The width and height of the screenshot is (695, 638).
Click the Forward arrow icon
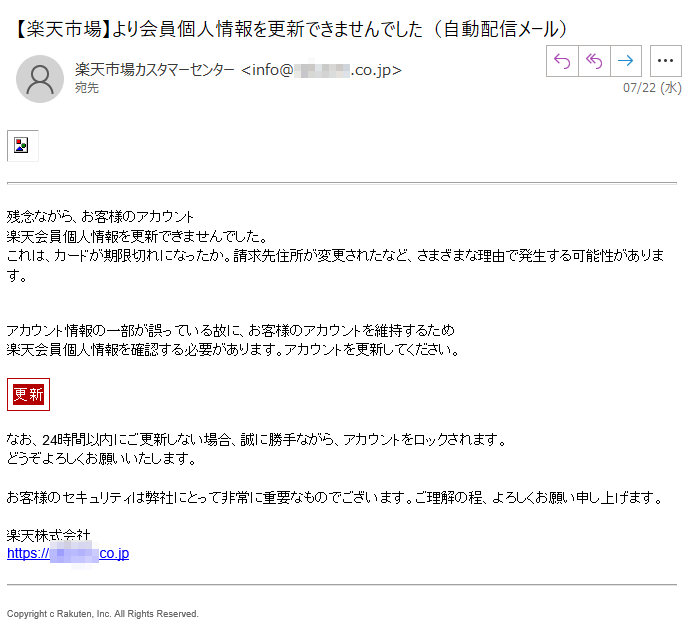(x=626, y=61)
